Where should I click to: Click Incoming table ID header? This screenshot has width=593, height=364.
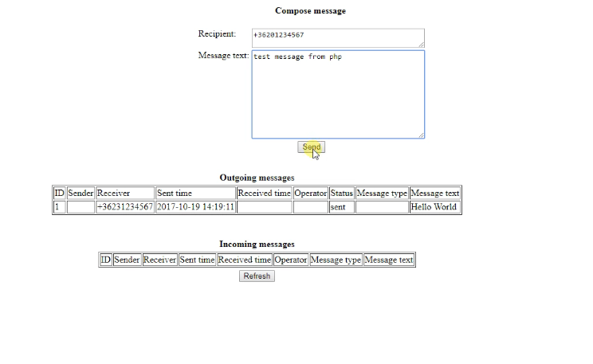pyautogui.click(x=105, y=260)
